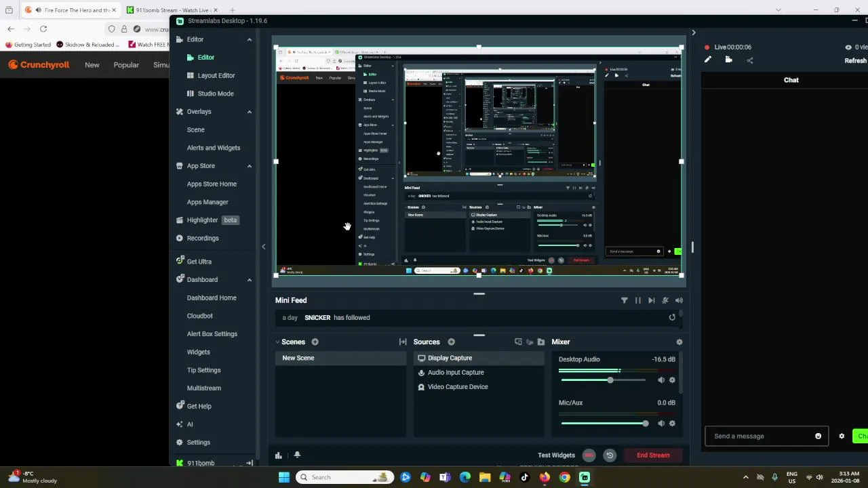The height and width of the screenshot is (488, 868).
Task: Open Streamlabs icon in Windows taskbar
Action: tap(585, 477)
